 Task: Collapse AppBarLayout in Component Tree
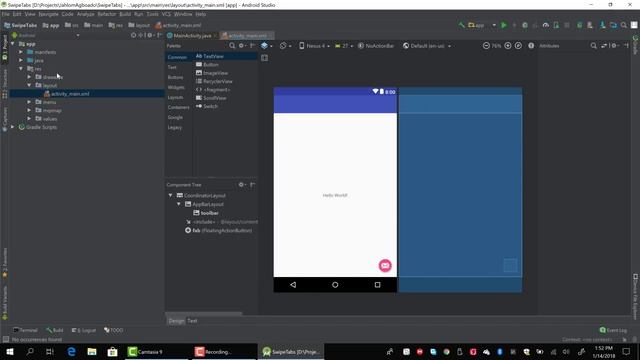pyautogui.click(x=179, y=204)
